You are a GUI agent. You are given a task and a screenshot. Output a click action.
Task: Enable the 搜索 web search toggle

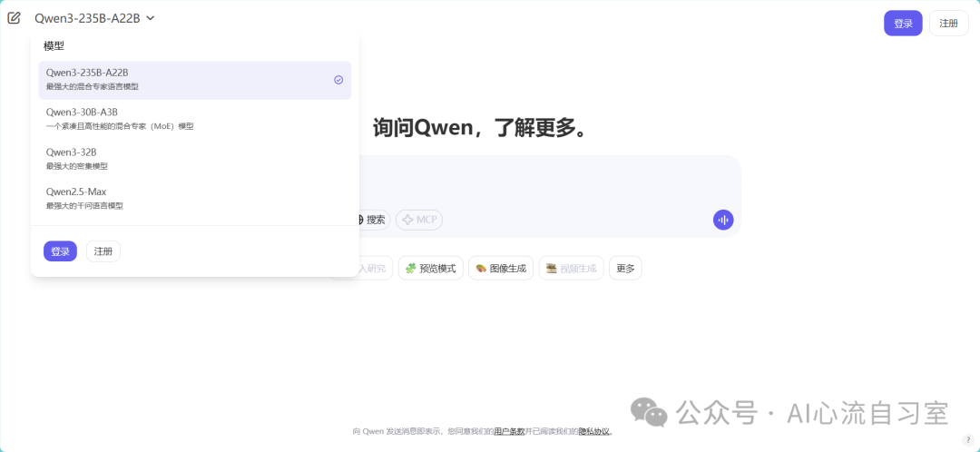[373, 220]
